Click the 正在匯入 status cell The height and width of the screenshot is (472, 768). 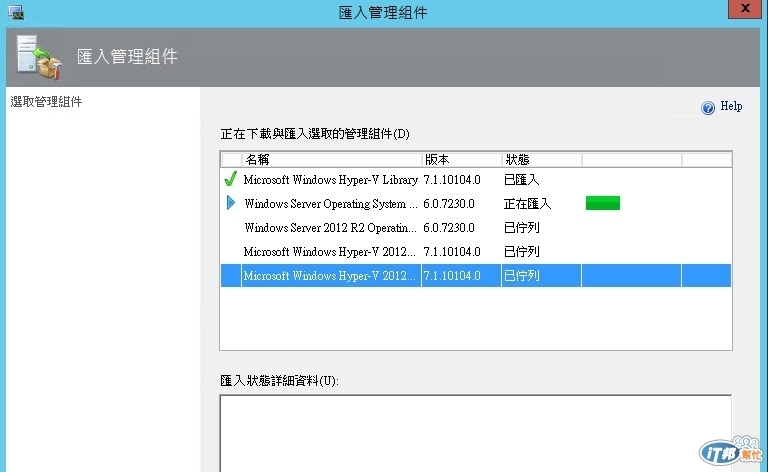[x=527, y=204]
